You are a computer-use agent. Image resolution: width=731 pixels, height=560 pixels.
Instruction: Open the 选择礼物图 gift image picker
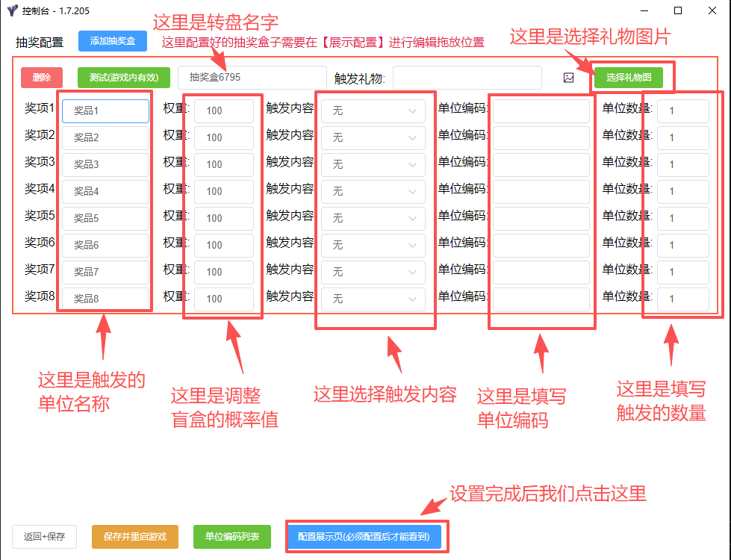coord(629,77)
